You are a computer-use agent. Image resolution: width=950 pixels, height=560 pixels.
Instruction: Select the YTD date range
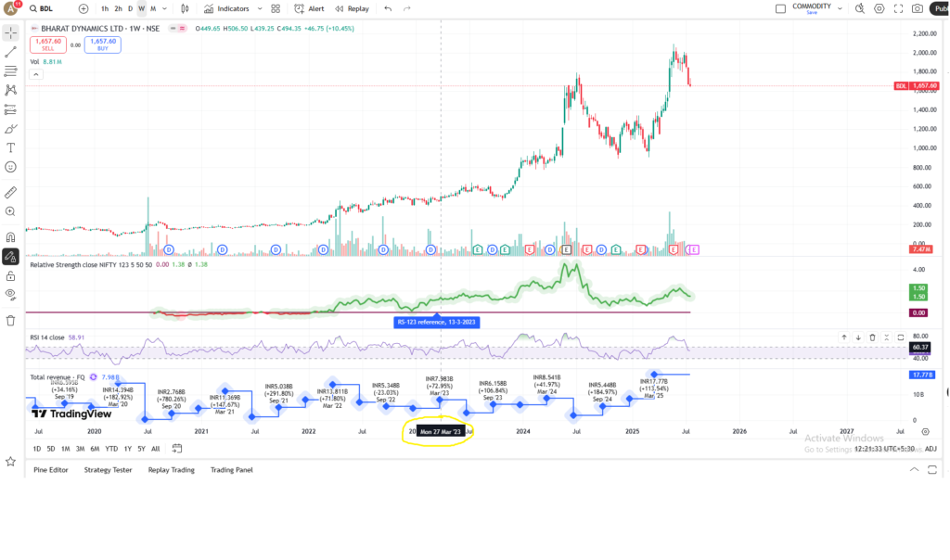(x=111, y=449)
